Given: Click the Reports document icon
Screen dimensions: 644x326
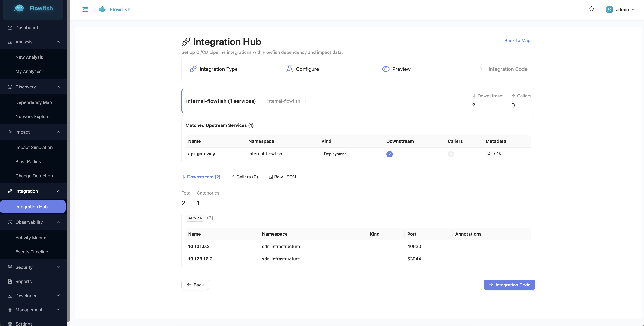Looking at the screenshot, I should (x=10, y=282).
